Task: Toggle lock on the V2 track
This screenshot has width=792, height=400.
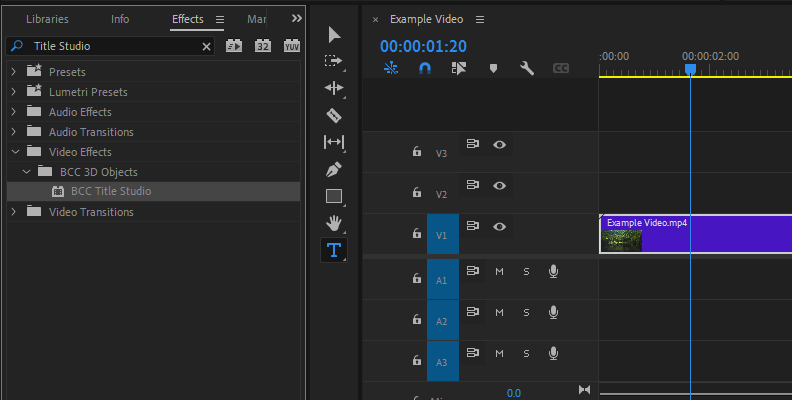Action: coord(417,192)
